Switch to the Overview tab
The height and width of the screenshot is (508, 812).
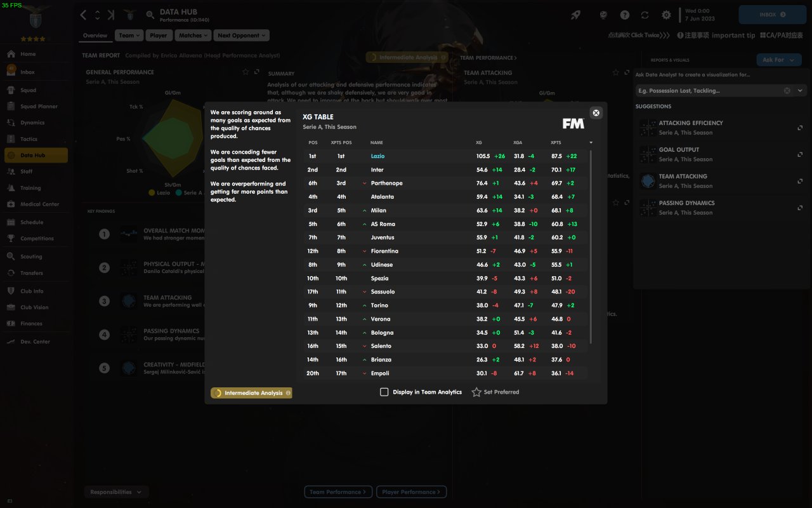(x=95, y=36)
